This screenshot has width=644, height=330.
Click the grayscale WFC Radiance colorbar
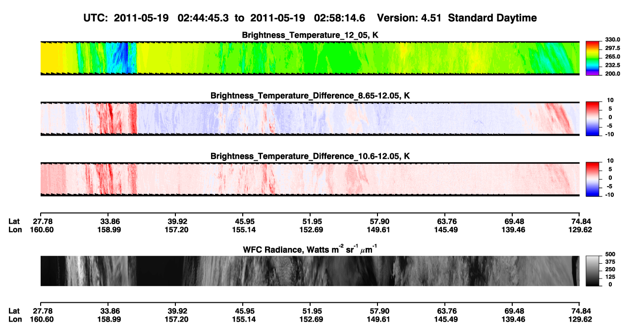pos(592,271)
